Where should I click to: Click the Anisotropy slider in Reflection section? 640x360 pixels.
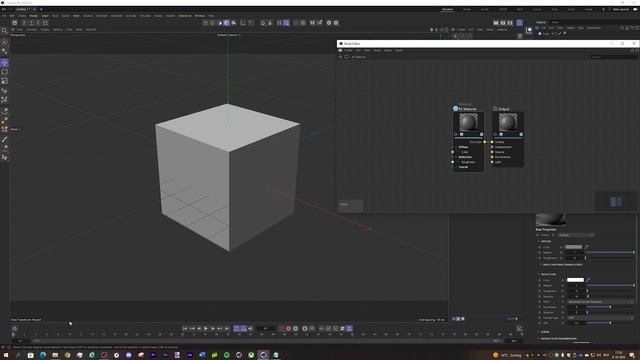611,307
